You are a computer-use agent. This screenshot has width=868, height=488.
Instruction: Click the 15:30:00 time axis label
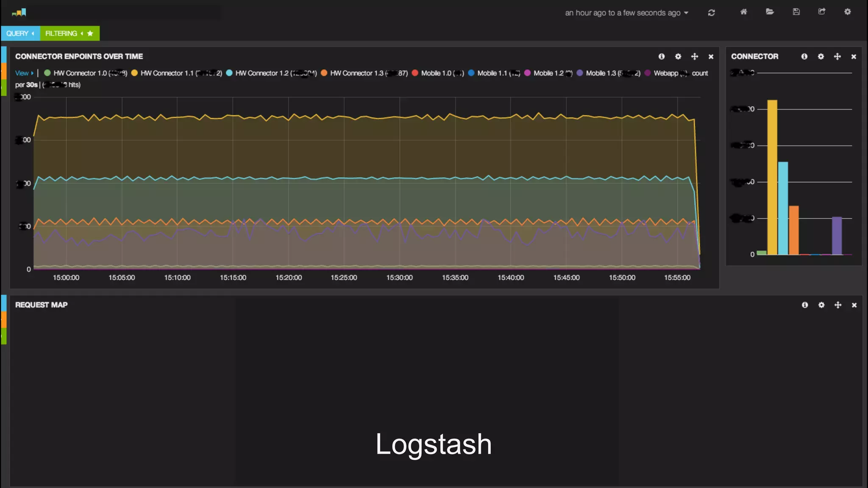[399, 278]
